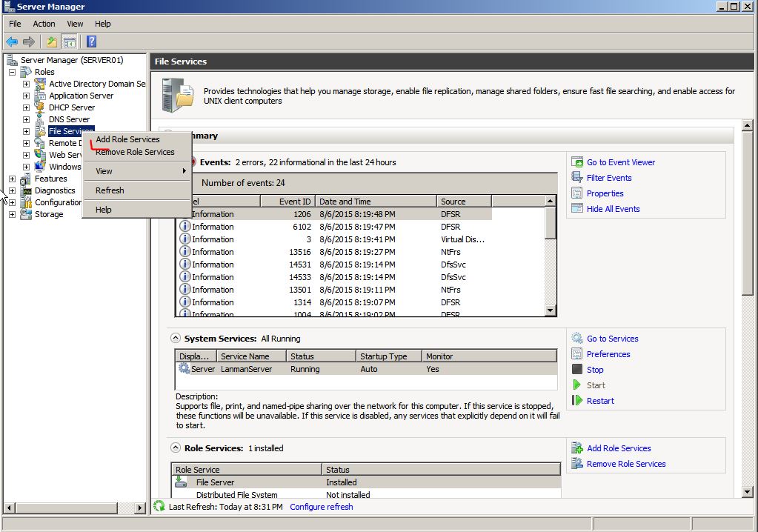Viewport: 758px width, 532px height.
Task: Click the main pane vertical scrollbar thumb
Action: click(748, 213)
